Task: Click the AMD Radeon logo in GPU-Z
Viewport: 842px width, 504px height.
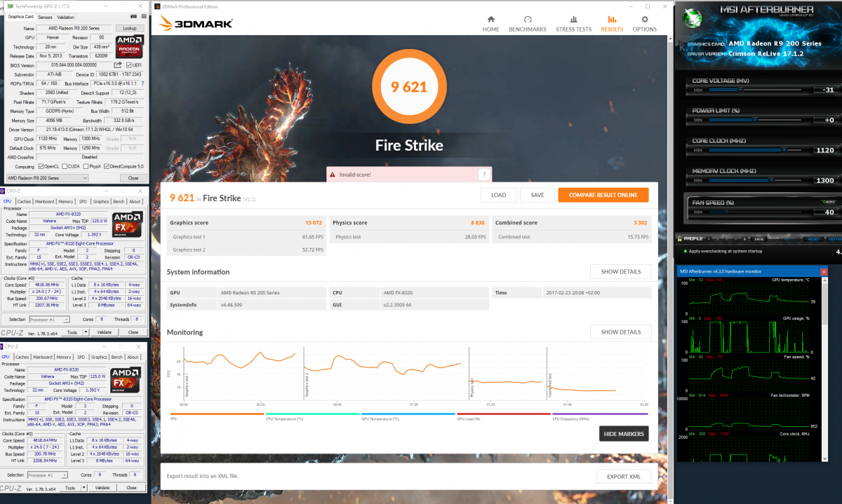Action: 130,46
